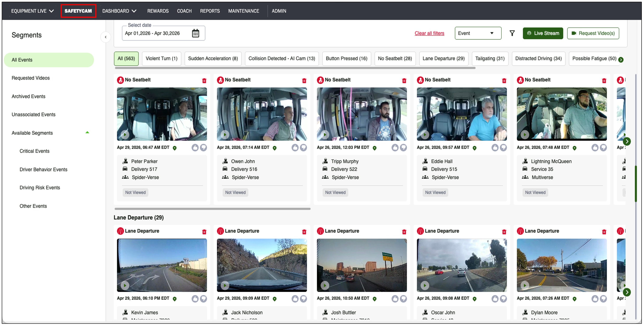The height and width of the screenshot is (326, 644).
Task: Collapse the Segments sidebar panel
Action: [x=106, y=37]
